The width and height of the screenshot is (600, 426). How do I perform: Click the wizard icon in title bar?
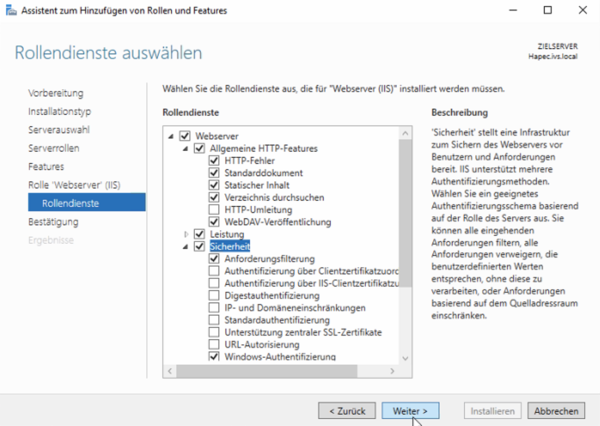point(11,10)
